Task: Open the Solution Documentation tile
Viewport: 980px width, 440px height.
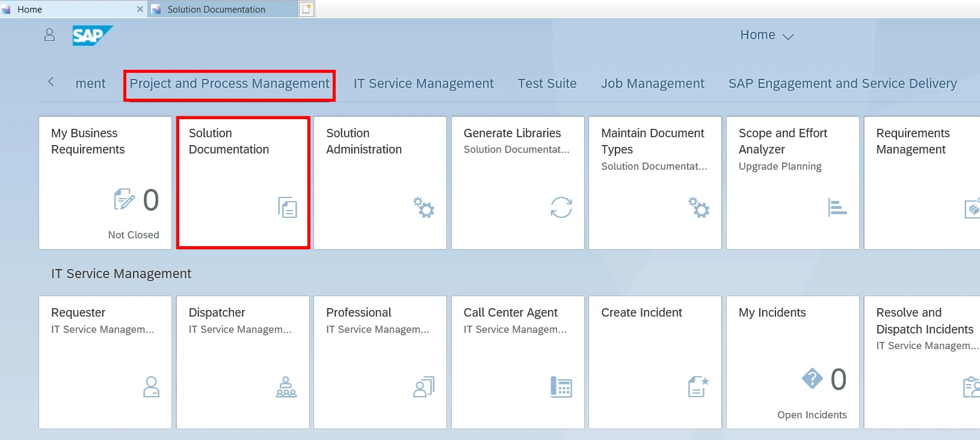Action: point(243,183)
